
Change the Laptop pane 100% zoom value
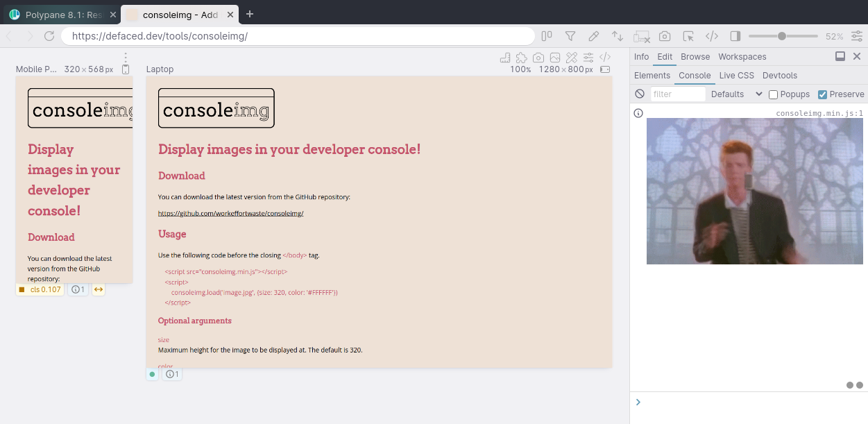(520, 69)
